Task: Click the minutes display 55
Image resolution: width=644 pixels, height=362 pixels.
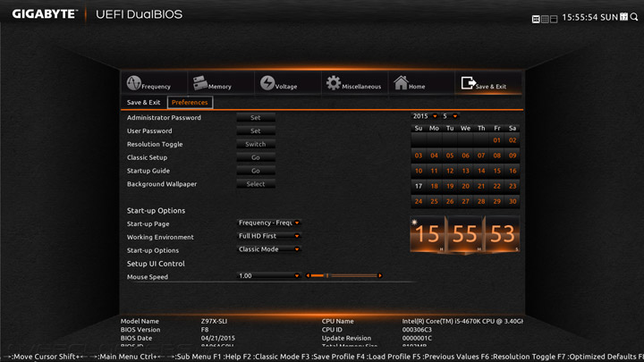Action: tap(465, 234)
